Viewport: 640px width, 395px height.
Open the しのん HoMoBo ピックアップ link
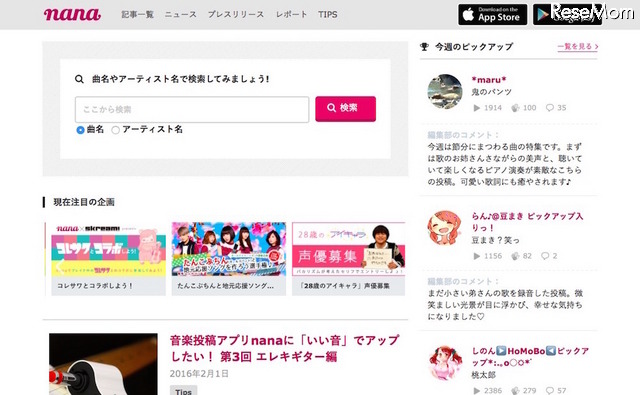pos(530,356)
